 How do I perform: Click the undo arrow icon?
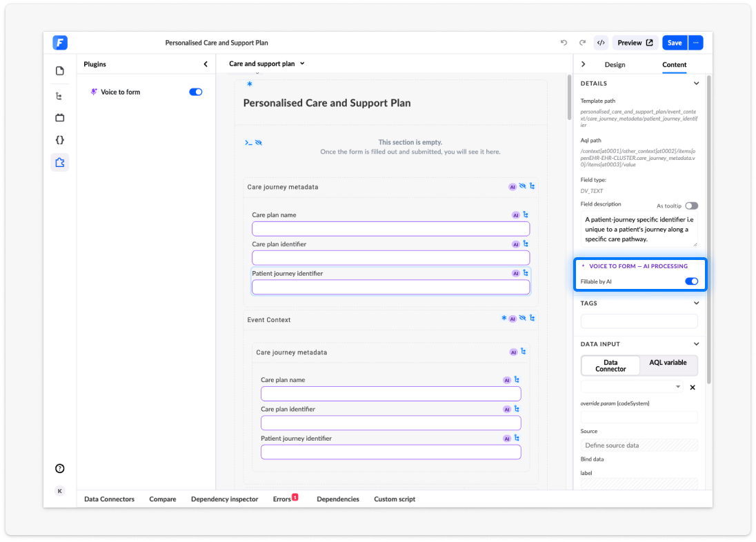[564, 43]
